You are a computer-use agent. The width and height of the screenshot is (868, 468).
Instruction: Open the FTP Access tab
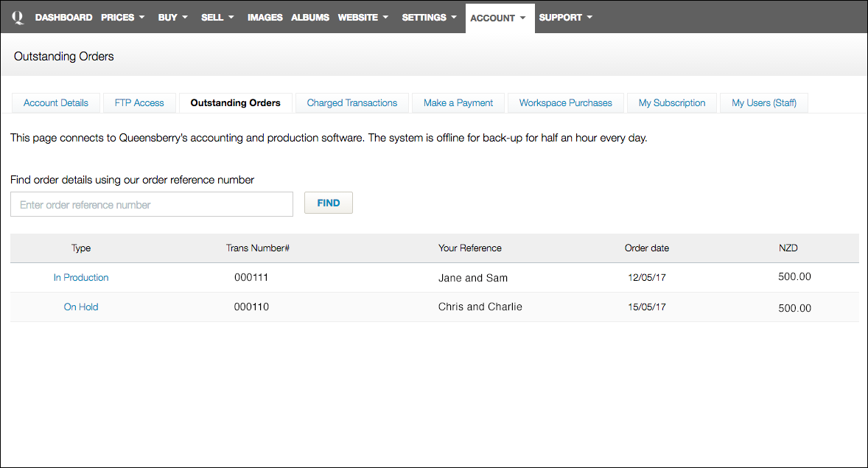click(139, 103)
